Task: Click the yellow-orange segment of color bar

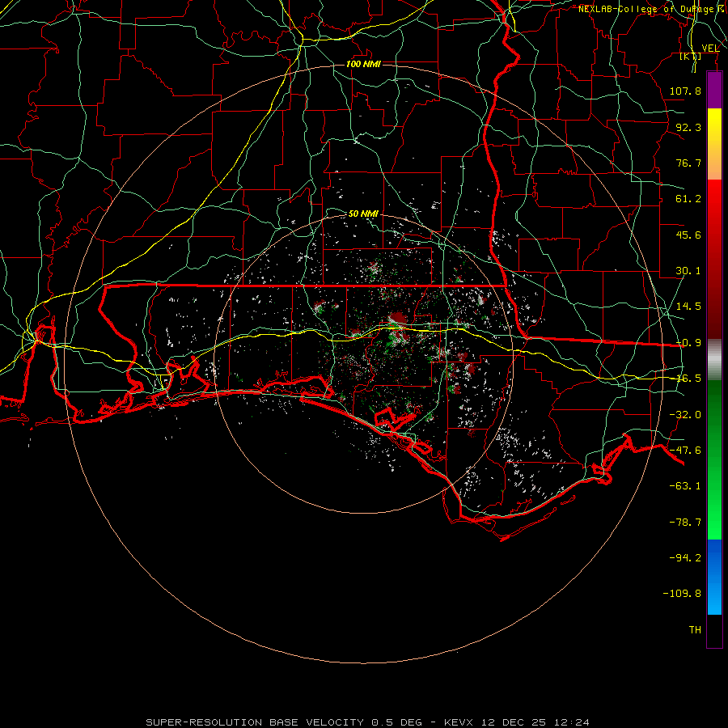Action: (714, 144)
